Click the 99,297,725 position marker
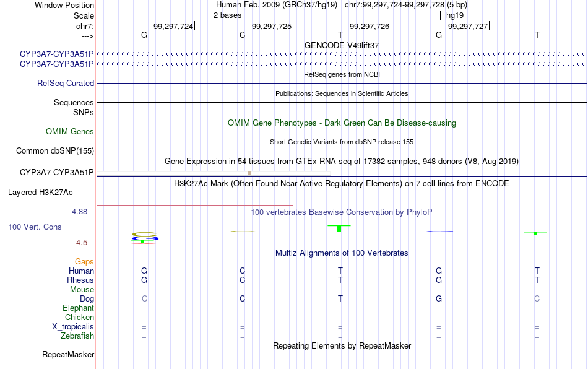The height and width of the screenshot is (369, 588). 272,26
